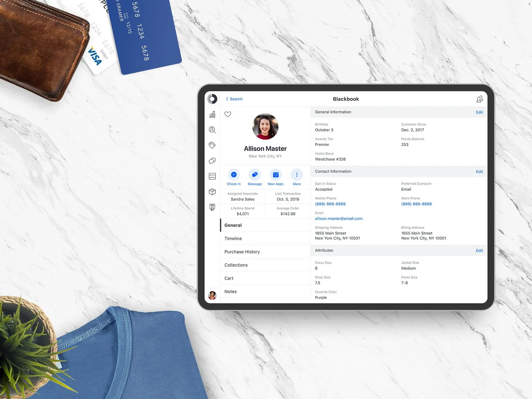Go back to Search
Screen dimensions: 532x399
point(234,99)
